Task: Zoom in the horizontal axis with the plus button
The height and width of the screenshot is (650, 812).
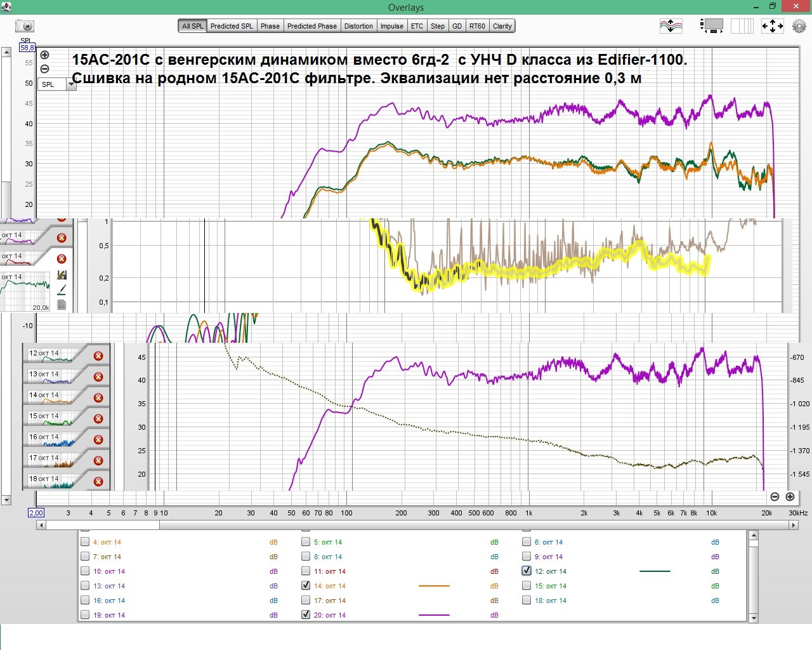Action: (790, 496)
